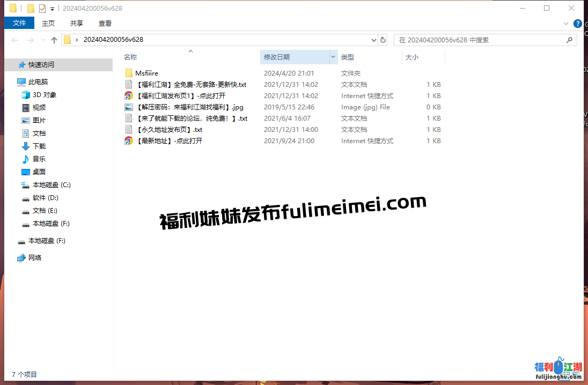The image size is (588, 385).
Task: Click the 音乐 music note icon
Action: tap(26, 159)
